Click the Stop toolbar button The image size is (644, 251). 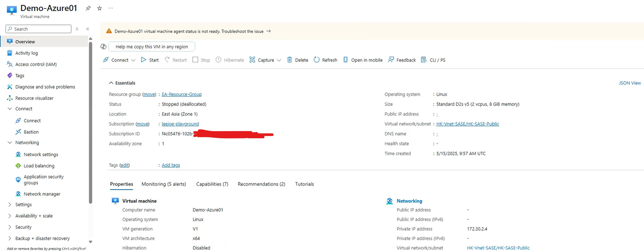pyautogui.click(x=201, y=60)
